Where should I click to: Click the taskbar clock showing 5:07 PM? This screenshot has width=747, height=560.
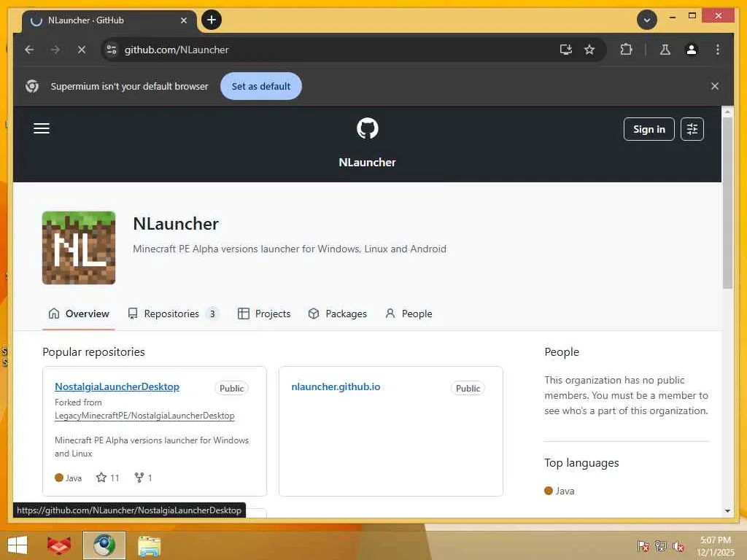pyautogui.click(x=716, y=545)
